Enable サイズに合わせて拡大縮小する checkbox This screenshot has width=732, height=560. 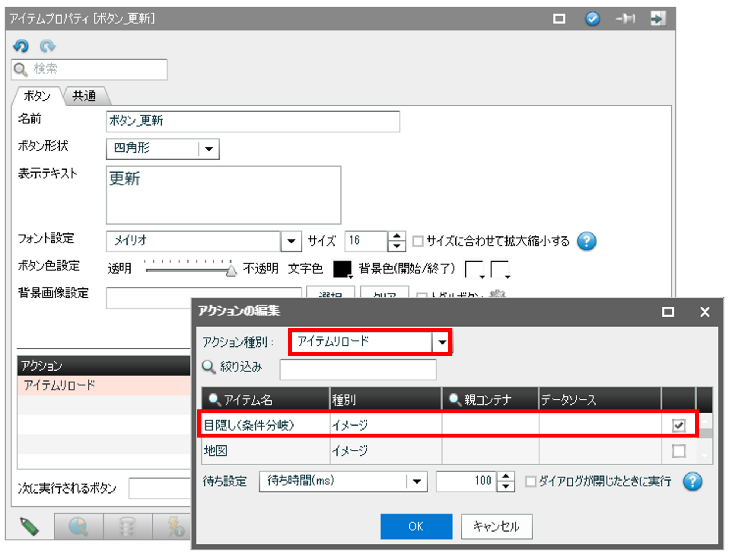coord(418,241)
